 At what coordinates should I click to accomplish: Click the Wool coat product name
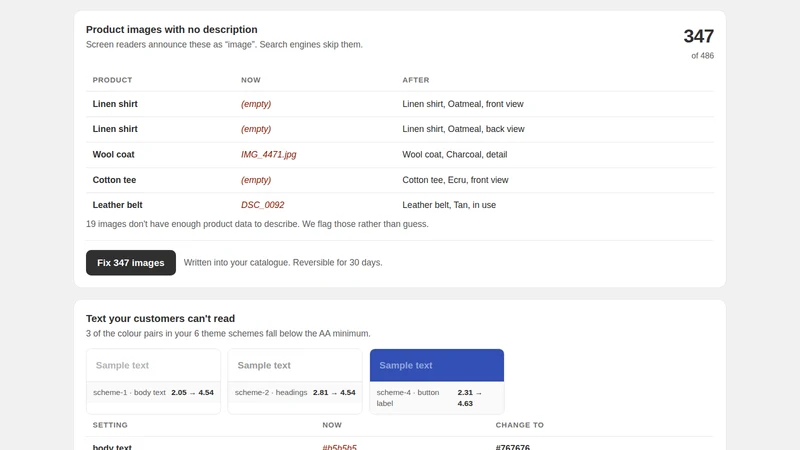pos(113,155)
